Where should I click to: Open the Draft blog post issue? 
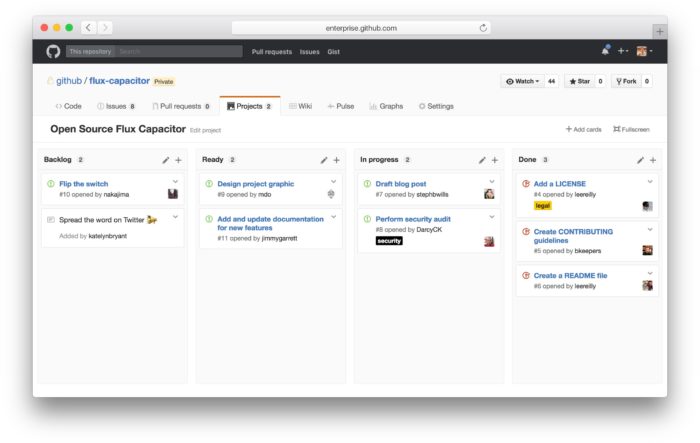coord(401,184)
